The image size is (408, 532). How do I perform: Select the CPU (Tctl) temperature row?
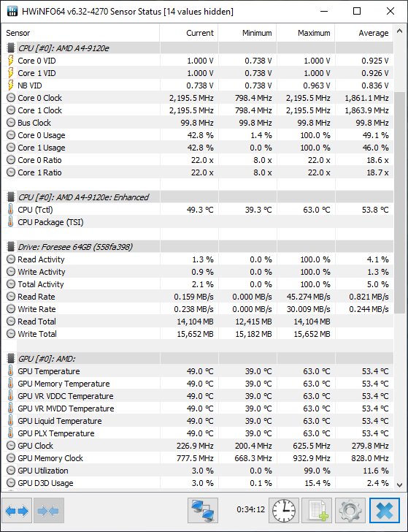click(x=198, y=210)
